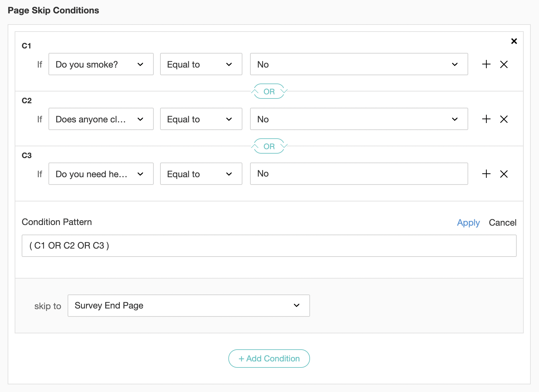Open the C2 answer value 'No' dropdown
The image size is (539, 392).
point(359,119)
